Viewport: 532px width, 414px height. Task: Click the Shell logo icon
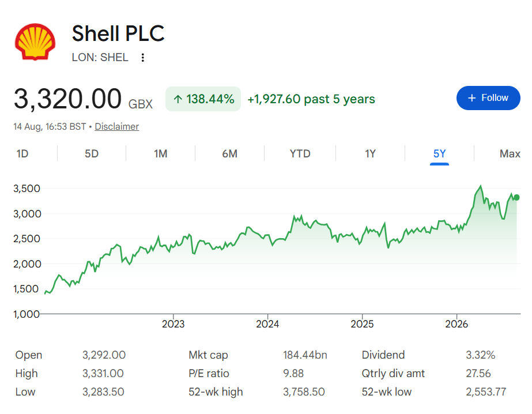coord(35,42)
